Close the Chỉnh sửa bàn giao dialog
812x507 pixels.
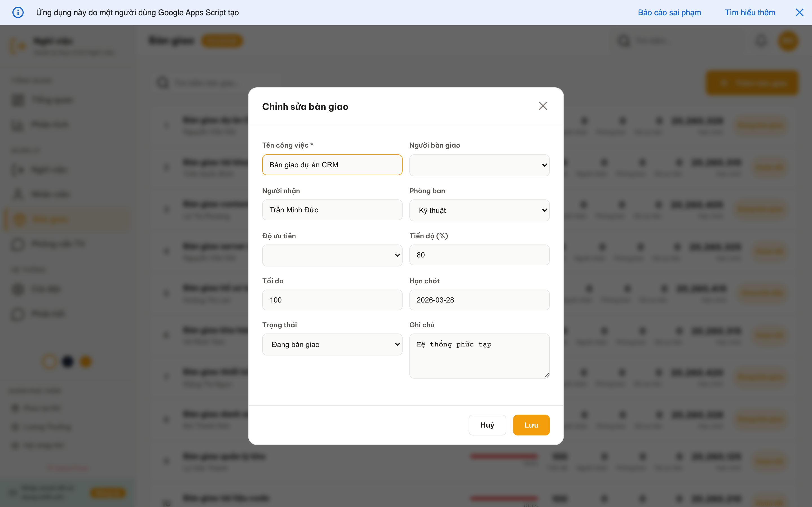click(x=543, y=106)
